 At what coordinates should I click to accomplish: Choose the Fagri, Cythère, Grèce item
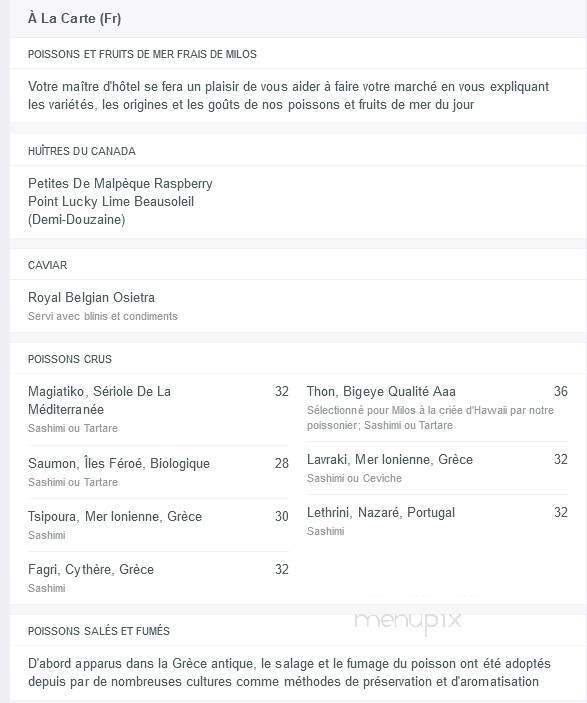pyautogui.click(x=91, y=569)
